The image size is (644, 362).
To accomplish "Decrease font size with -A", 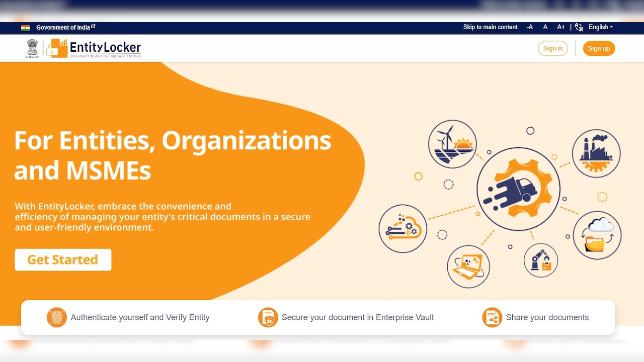I will click(x=530, y=27).
